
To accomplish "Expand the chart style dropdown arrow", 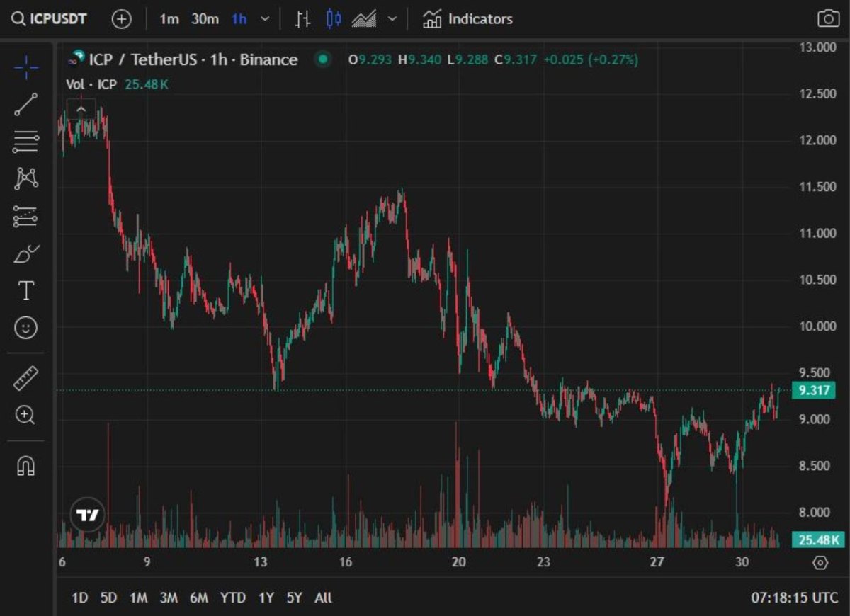I will (393, 19).
